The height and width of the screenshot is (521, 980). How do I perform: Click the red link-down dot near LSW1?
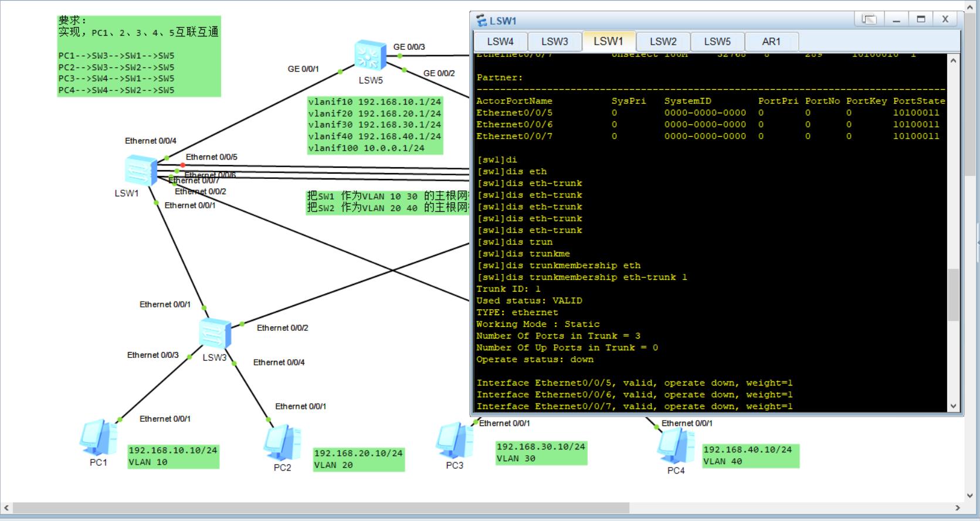(182, 165)
